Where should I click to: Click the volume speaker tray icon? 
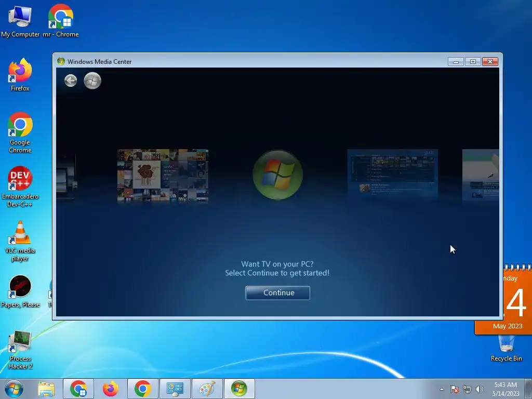tap(479, 389)
